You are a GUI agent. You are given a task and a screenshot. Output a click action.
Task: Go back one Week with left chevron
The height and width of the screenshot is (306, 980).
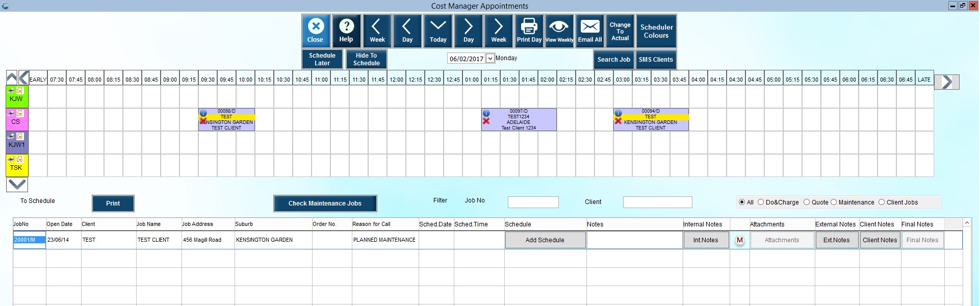pos(377,31)
